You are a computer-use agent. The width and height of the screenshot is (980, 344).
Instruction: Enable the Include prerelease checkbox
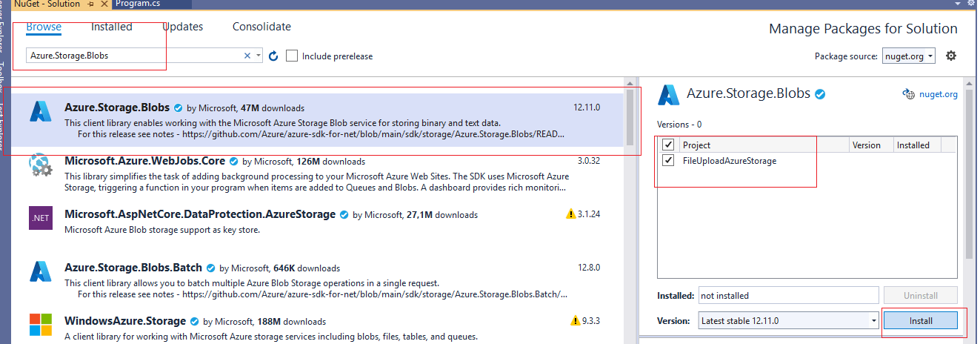tap(293, 56)
